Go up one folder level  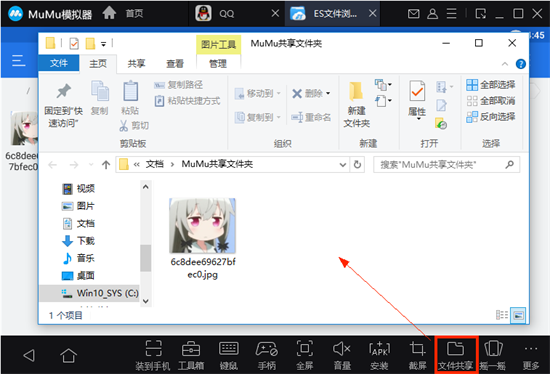pos(106,165)
